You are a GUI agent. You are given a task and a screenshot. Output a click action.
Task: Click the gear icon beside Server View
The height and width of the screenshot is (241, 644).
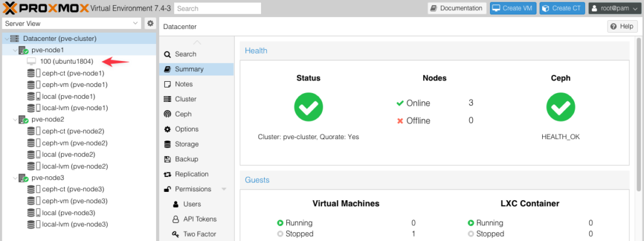150,23
